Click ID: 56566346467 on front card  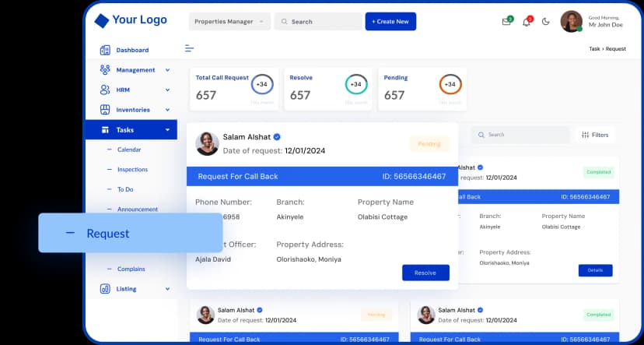[x=414, y=177]
